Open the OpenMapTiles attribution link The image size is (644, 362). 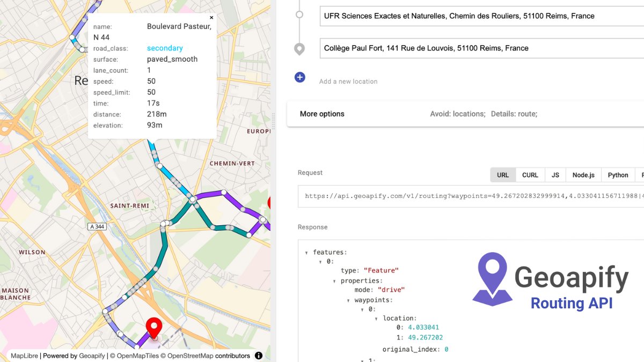pos(138,356)
